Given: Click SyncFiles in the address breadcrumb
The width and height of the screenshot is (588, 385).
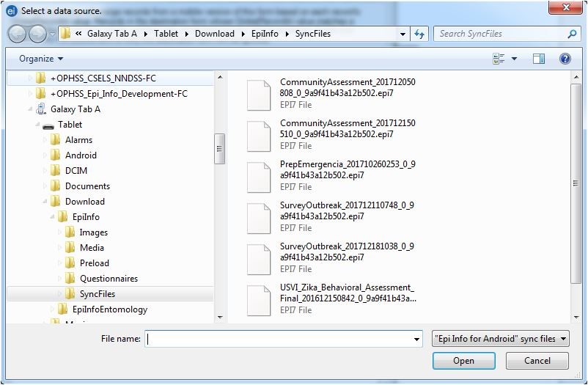Looking at the screenshot, I should [313, 34].
